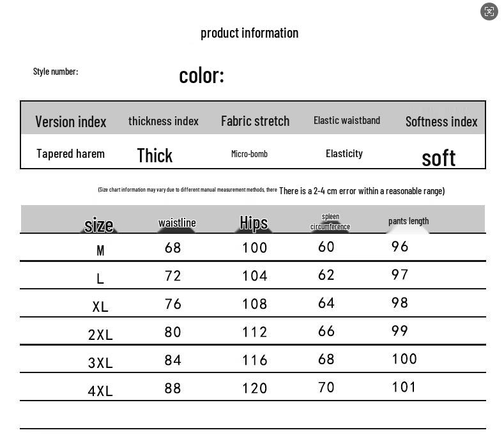Click the 'Thick' value text
This screenshot has width=504, height=444.
[155, 155]
